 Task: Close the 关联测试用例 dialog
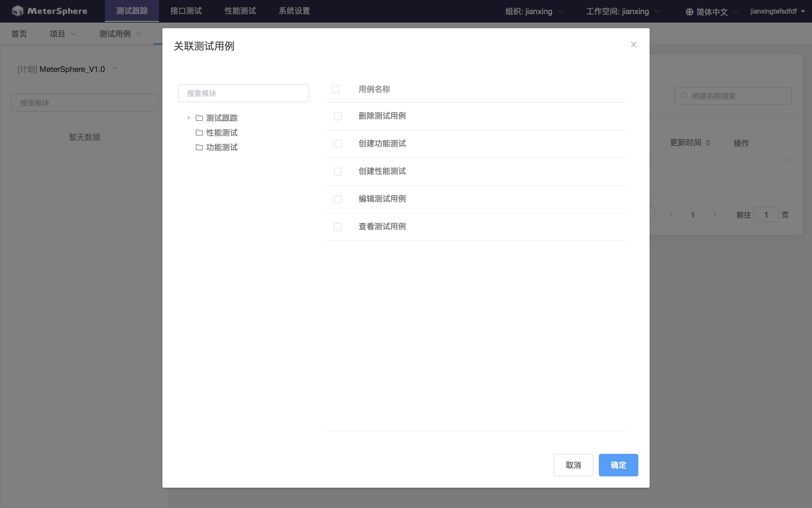[634, 45]
